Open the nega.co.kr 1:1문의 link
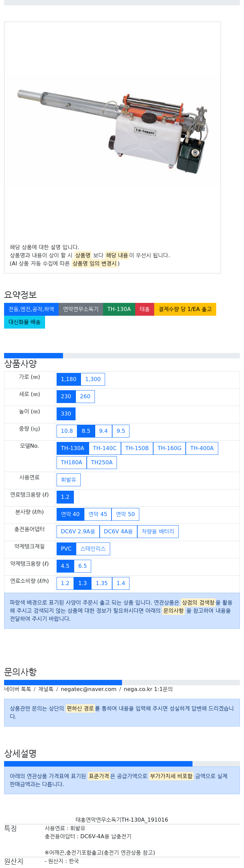244x868 pixels. point(148,689)
